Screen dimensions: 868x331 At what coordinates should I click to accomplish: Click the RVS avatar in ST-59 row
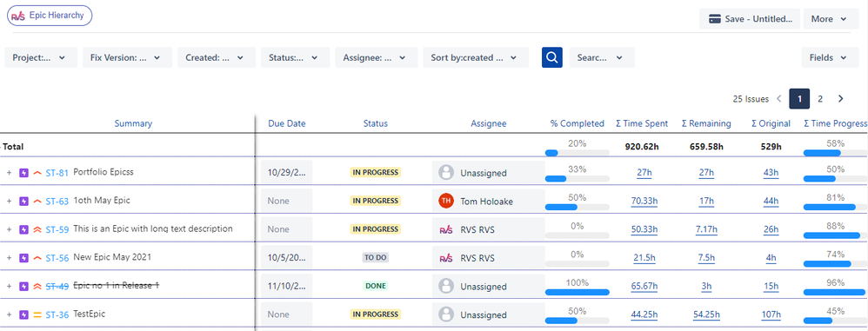click(x=446, y=229)
